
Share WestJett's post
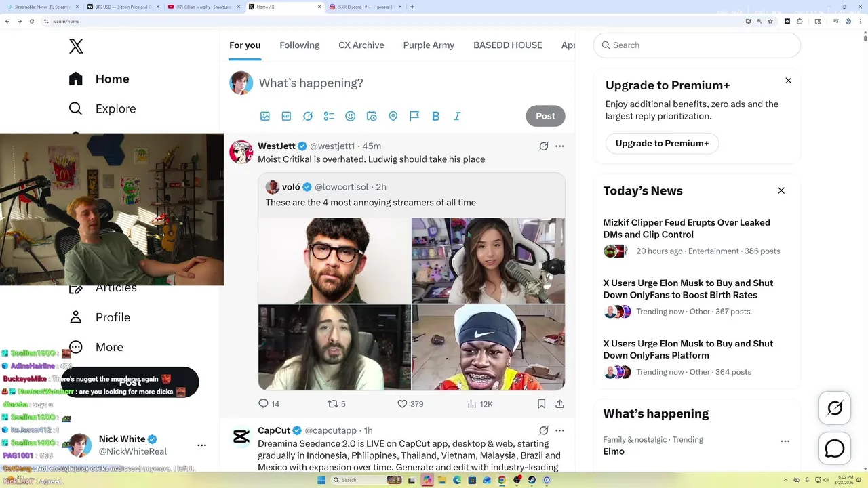click(x=559, y=404)
